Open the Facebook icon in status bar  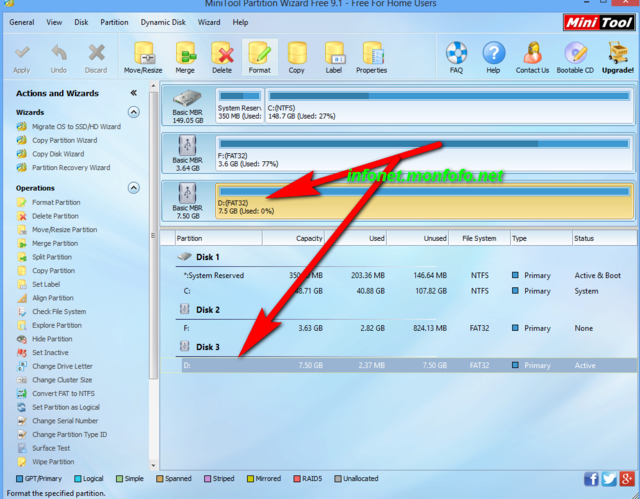coord(591,479)
